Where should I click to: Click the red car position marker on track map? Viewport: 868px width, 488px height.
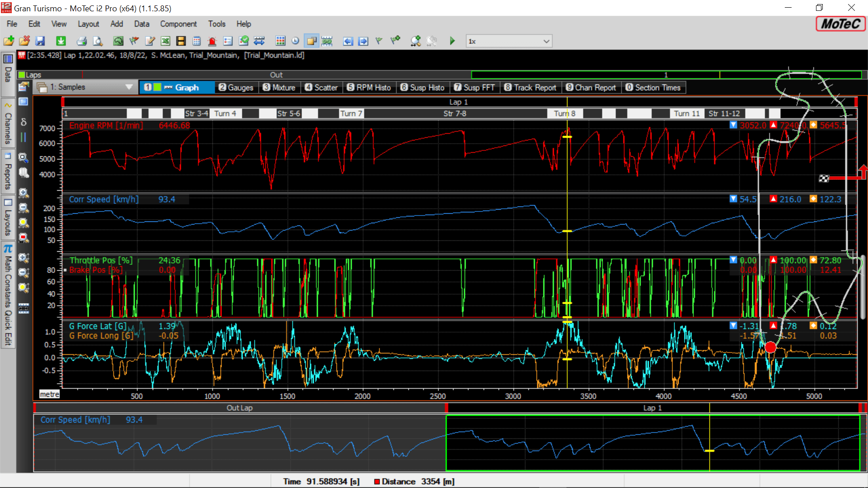pos(770,347)
